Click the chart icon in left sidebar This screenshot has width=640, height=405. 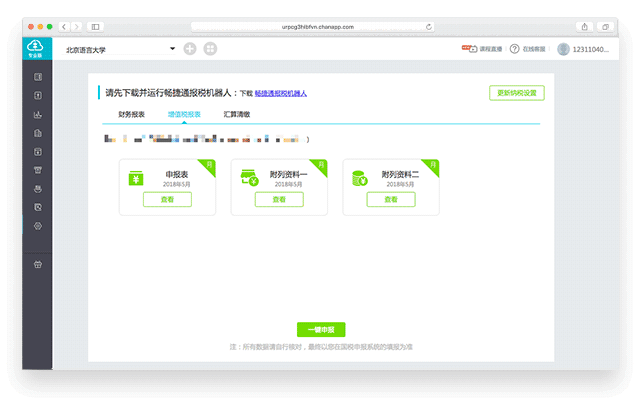(x=38, y=114)
